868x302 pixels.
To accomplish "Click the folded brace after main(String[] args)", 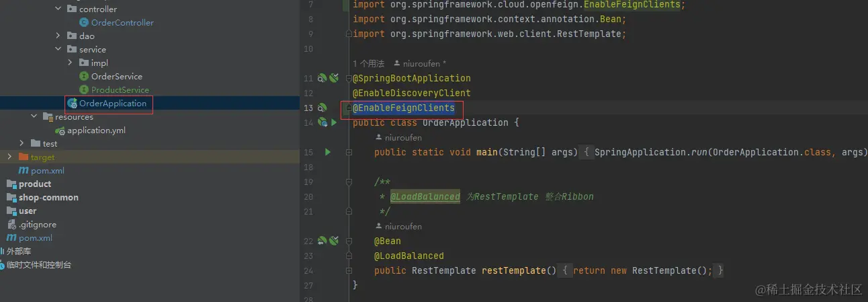I will (587, 152).
